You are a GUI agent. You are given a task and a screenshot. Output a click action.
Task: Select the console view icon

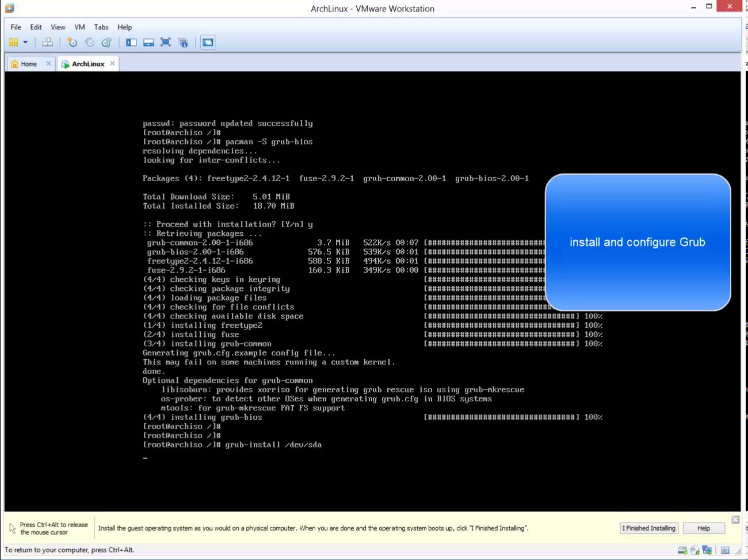(208, 42)
